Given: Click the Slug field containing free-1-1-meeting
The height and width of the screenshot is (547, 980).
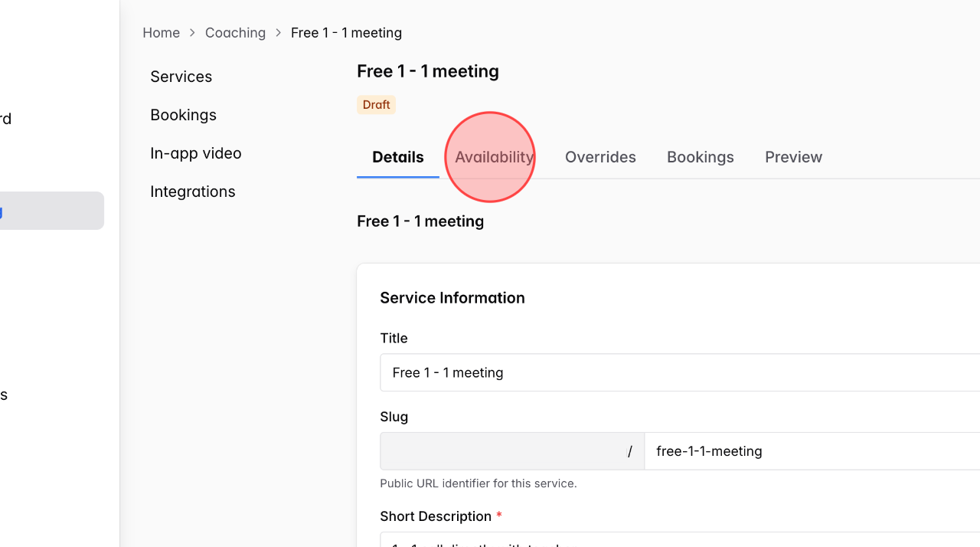Looking at the screenshot, I should [x=812, y=451].
